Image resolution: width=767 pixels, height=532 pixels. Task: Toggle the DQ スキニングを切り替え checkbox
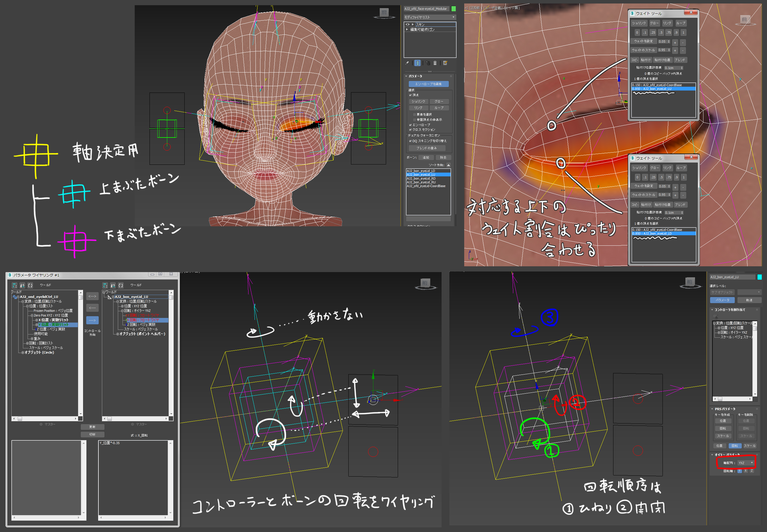click(410, 141)
